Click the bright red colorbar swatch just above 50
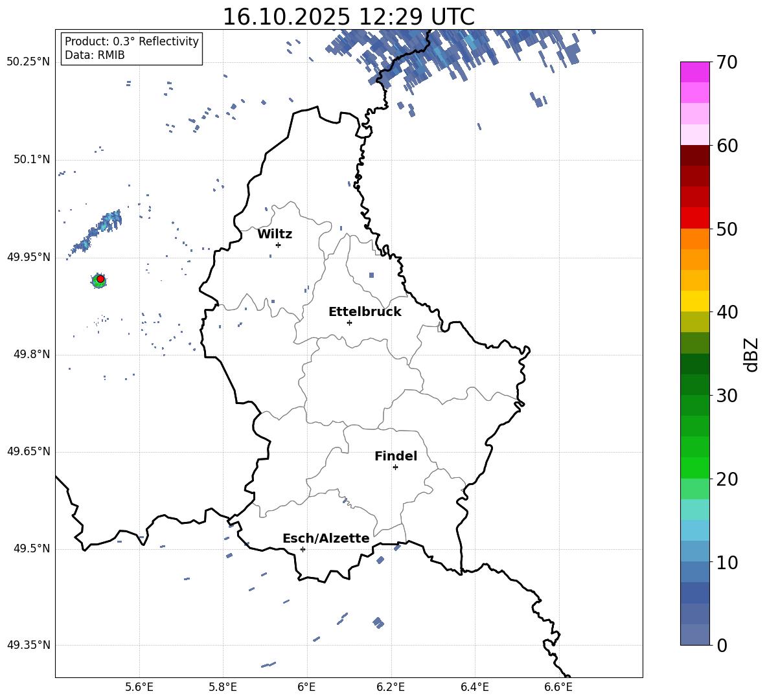The width and height of the screenshot is (767, 700). pyautogui.click(x=695, y=218)
